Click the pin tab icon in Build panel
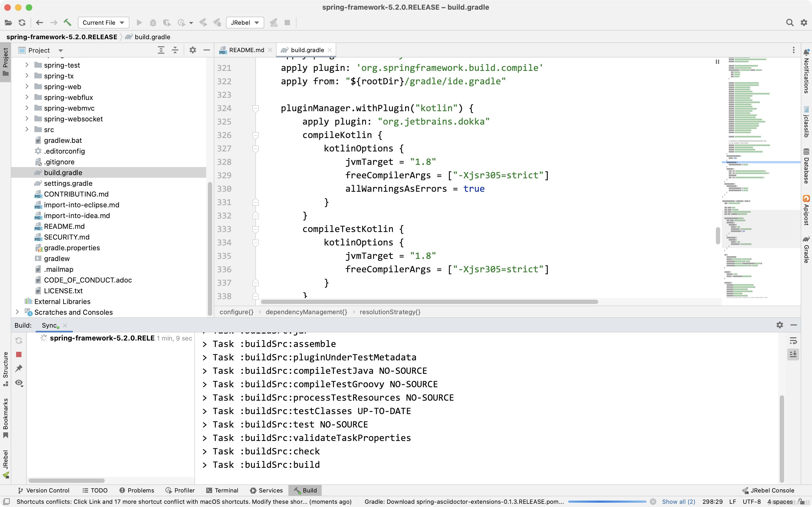The image size is (812, 507). point(19,368)
